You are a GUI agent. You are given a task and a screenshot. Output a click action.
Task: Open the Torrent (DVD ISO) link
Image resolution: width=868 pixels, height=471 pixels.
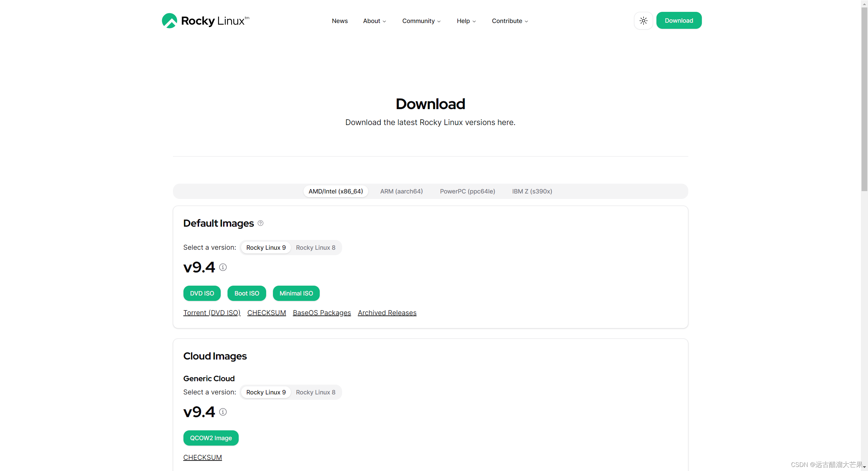(x=212, y=313)
